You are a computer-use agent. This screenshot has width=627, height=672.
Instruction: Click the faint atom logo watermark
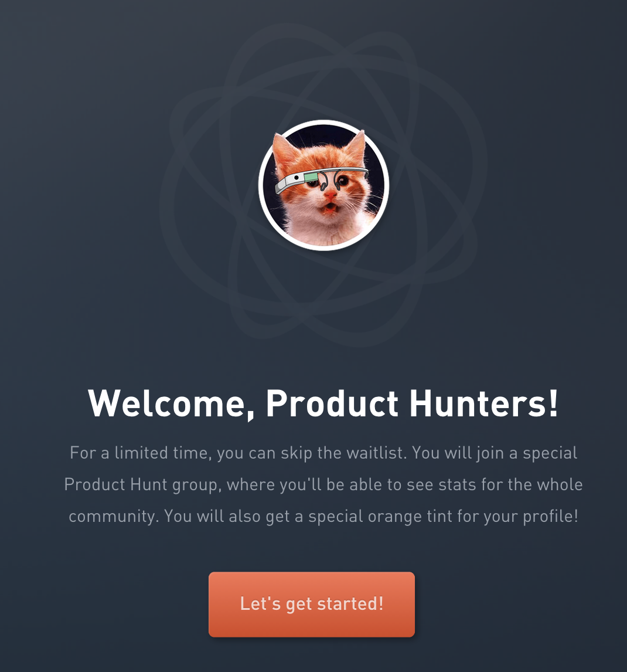(x=323, y=184)
